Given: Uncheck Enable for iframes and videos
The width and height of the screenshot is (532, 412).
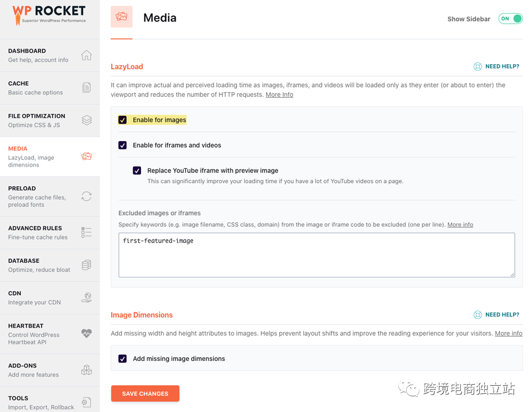Looking at the screenshot, I should pyautogui.click(x=123, y=145).
